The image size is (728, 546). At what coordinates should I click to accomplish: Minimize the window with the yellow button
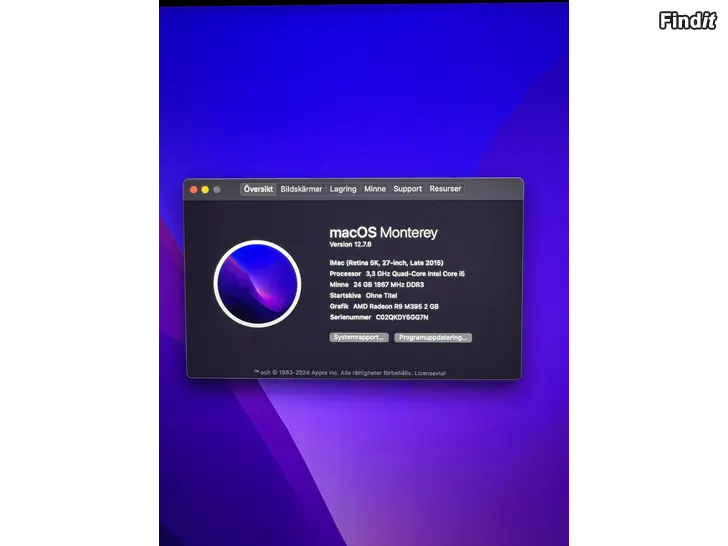[x=205, y=189]
